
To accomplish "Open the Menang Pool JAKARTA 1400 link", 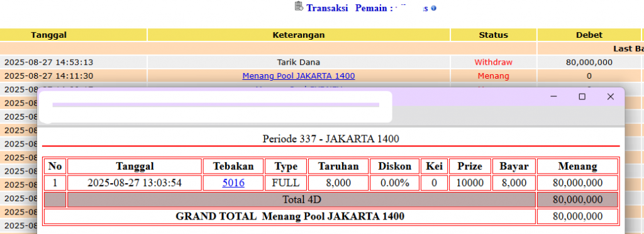I will tap(299, 76).
